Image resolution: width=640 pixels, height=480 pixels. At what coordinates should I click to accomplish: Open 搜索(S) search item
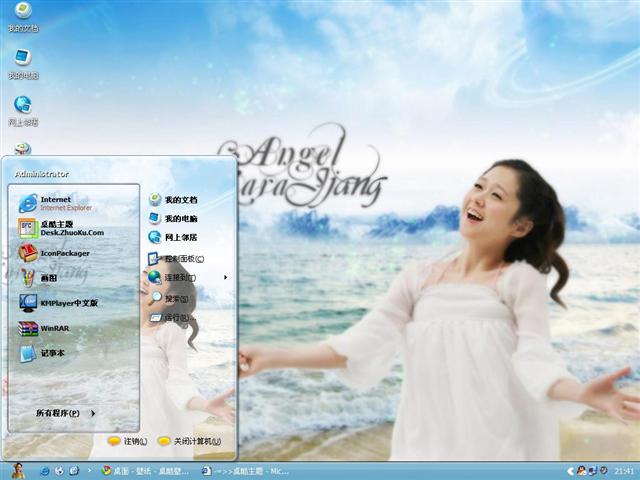(x=169, y=298)
